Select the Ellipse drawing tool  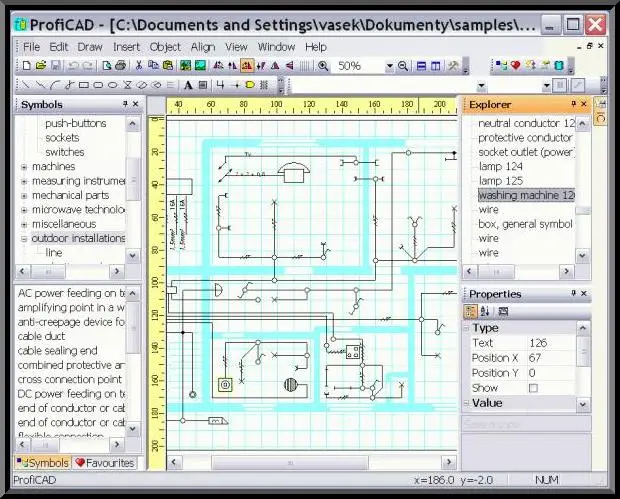point(113,85)
